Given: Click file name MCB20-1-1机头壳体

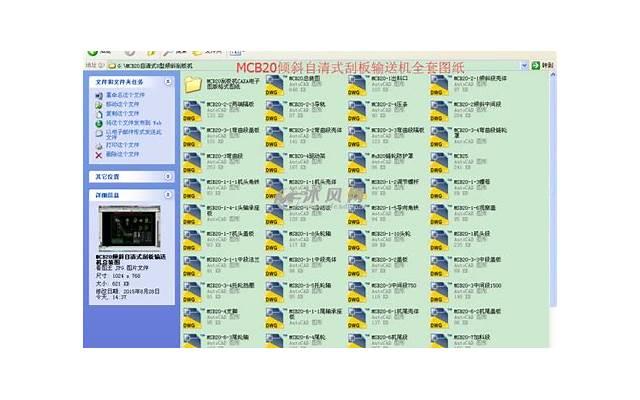Looking at the screenshot, I should coord(313,182).
